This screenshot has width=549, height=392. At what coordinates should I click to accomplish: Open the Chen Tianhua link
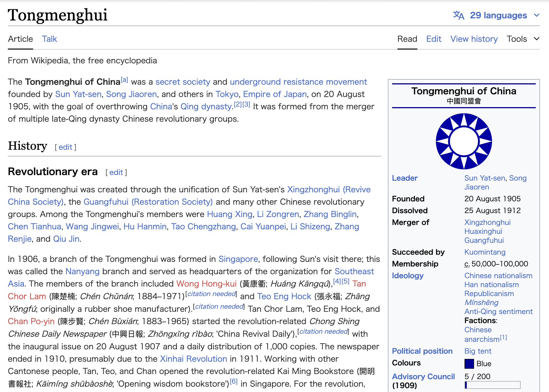[x=35, y=227]
